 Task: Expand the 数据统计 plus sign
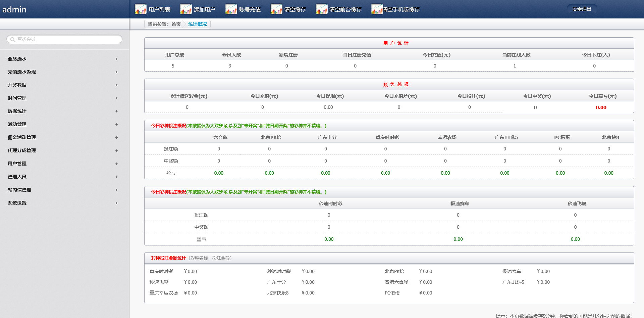click(x=116, y=111)
